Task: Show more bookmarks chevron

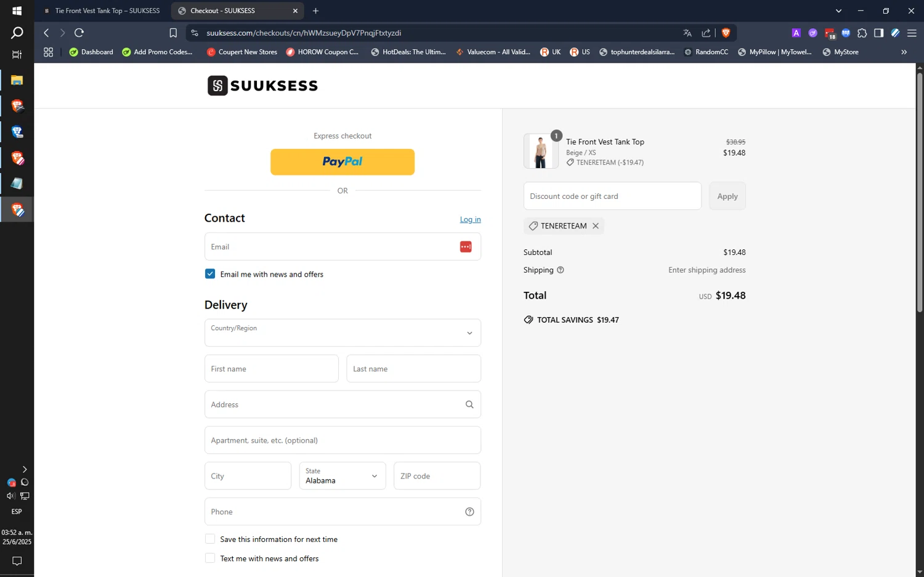Action: click(904, 52)
